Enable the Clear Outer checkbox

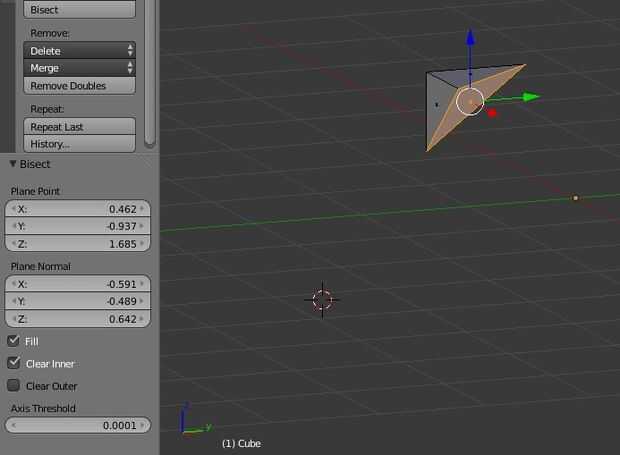[x=13, y=385]
